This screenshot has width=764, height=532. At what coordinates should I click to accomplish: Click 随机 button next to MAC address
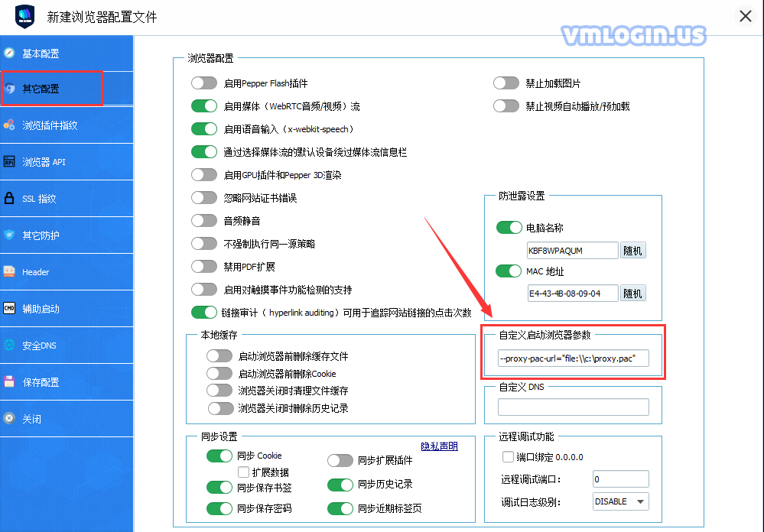point(632,294)
